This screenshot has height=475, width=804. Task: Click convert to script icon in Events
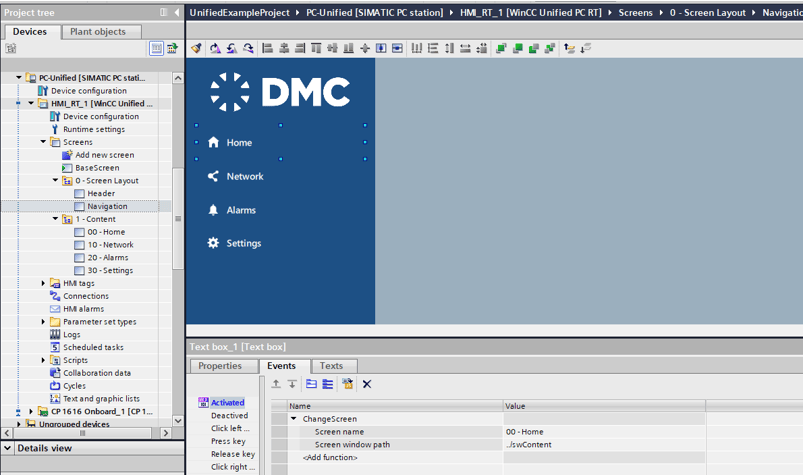(x=348, y=384)
